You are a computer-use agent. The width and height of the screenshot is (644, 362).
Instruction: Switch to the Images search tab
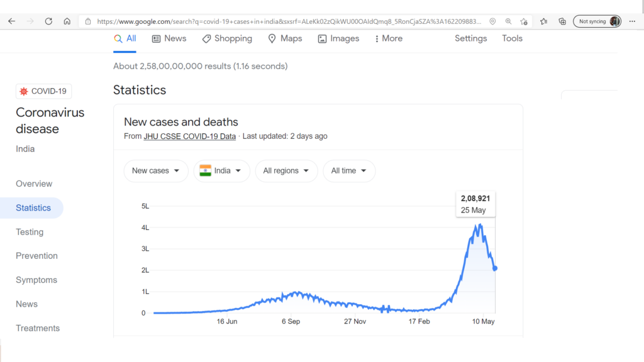[x=338, y=38]
